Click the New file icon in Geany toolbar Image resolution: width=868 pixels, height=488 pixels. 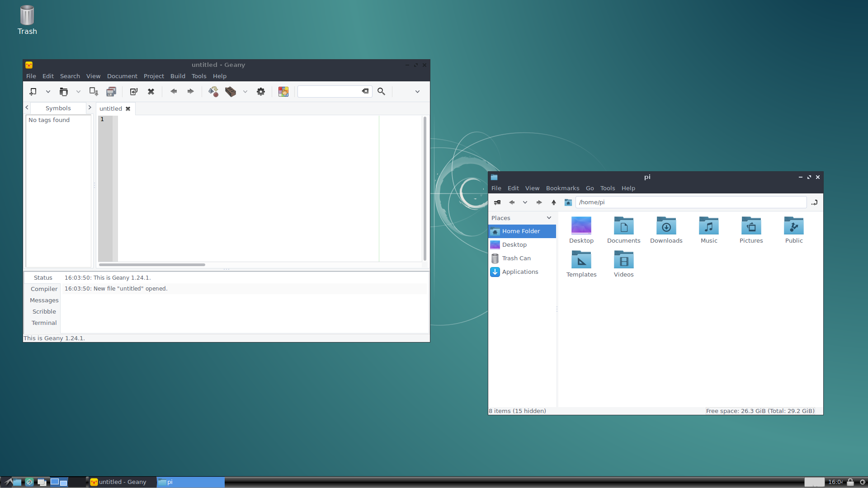33,92
